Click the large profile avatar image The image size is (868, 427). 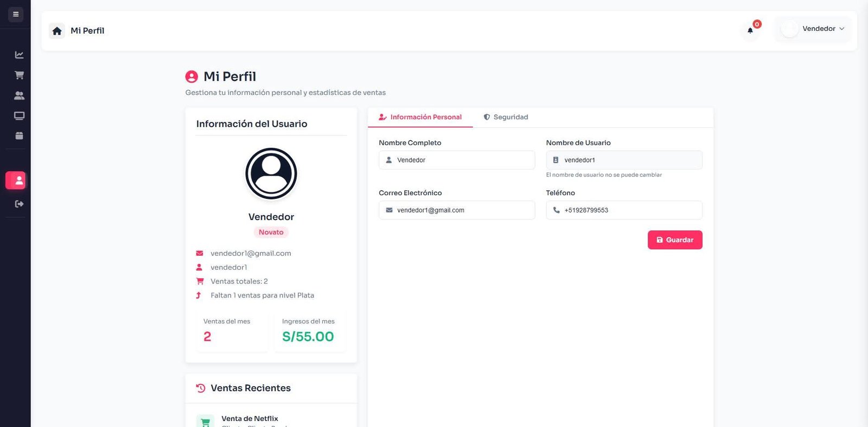271,173
